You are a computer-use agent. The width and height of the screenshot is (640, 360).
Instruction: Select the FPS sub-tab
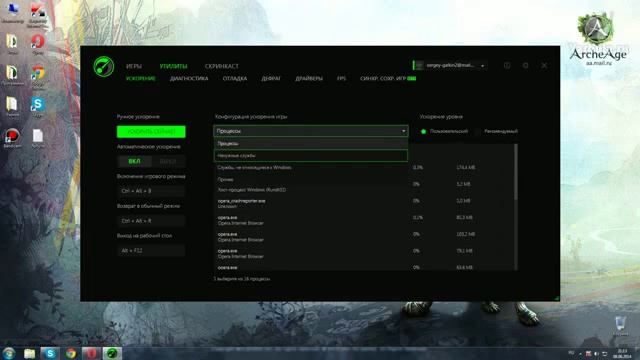pos(341,78)
